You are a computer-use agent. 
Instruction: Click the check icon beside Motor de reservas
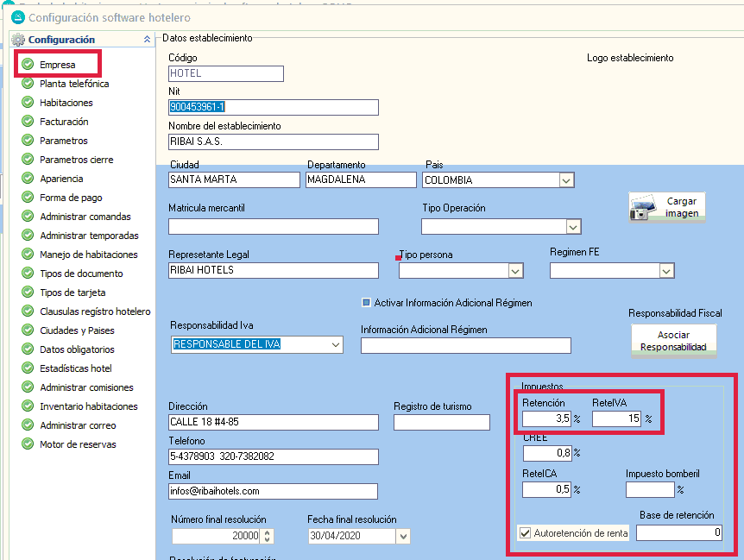pos(28,444)
